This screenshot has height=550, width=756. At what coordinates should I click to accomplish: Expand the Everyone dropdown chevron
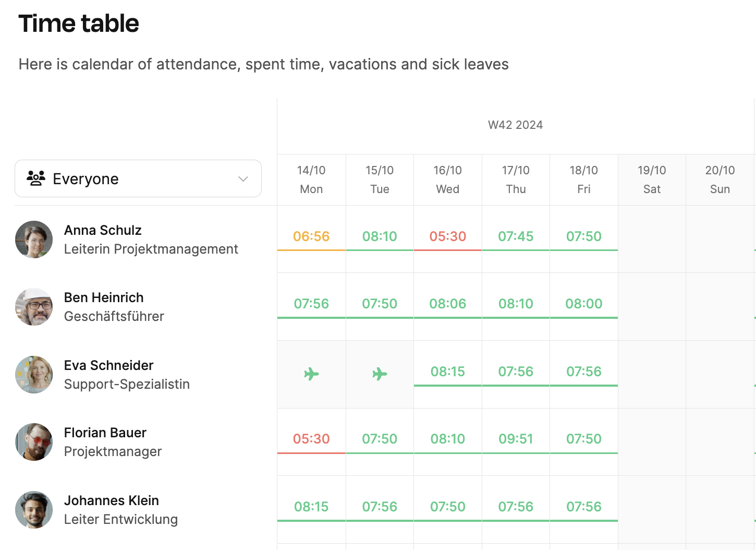point(243,179)
